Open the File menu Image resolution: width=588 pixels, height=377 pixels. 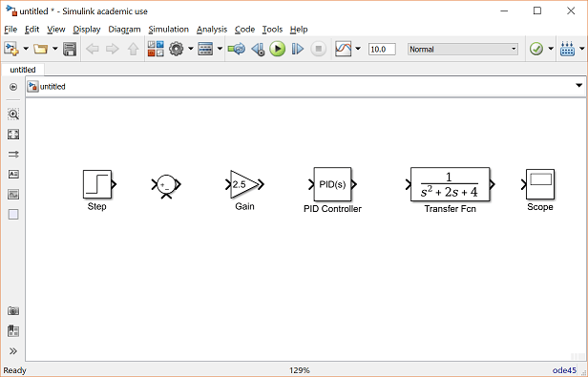[10, 30]
